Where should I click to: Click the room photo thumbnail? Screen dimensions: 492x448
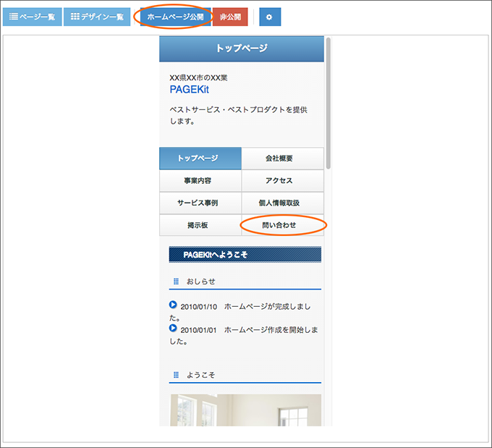pyautogui.click(x=246, y=410)
